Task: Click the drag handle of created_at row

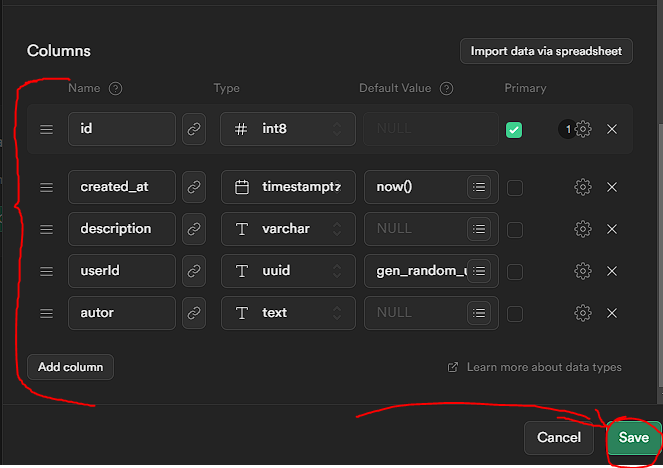Action: pos(47,187)
